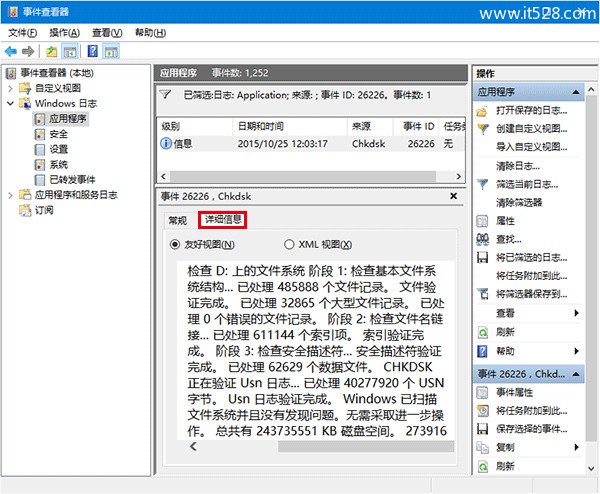
Task: Click 刷新 in 应用程序 actions
Action: click(505, 332)
